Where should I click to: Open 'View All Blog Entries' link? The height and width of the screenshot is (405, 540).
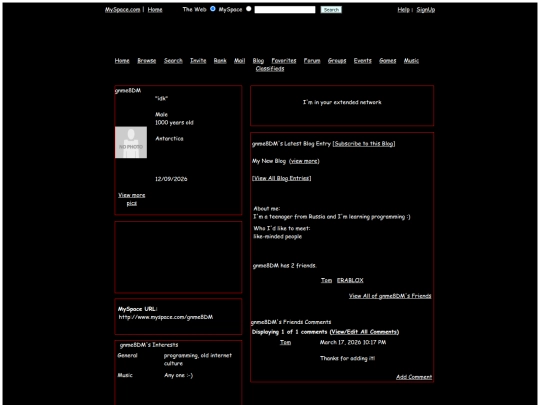tap(282, 178)
